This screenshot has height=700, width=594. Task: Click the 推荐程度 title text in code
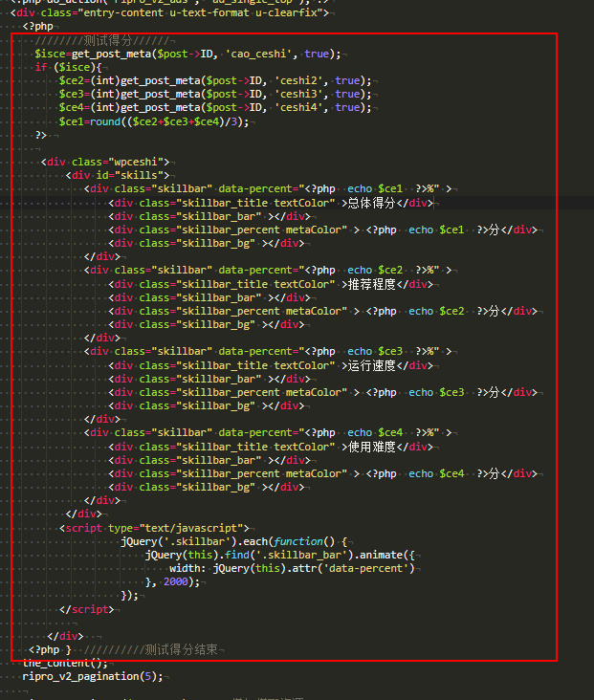371,284
